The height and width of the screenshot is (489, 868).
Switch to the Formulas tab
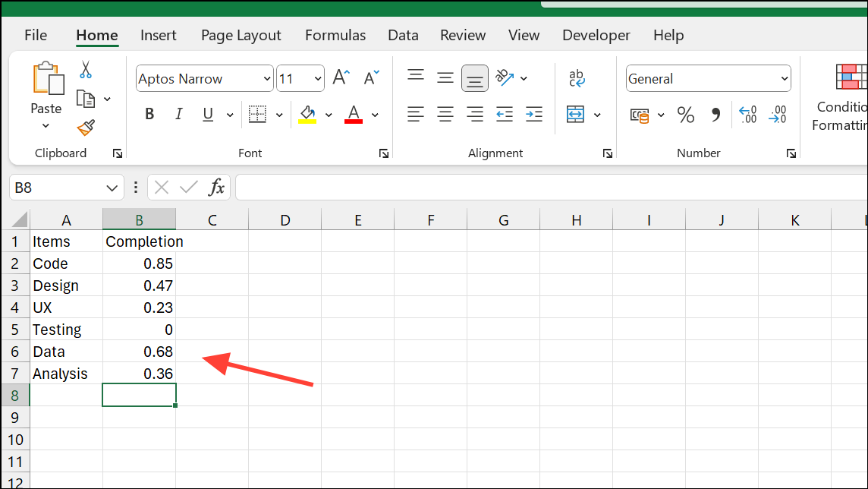click(335, 35)
